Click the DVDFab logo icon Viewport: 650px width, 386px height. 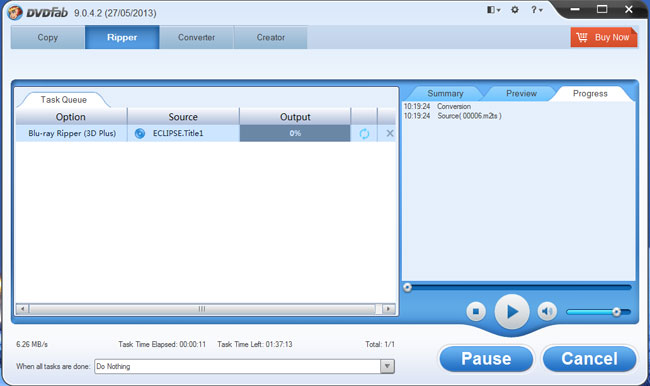[15, 12]
